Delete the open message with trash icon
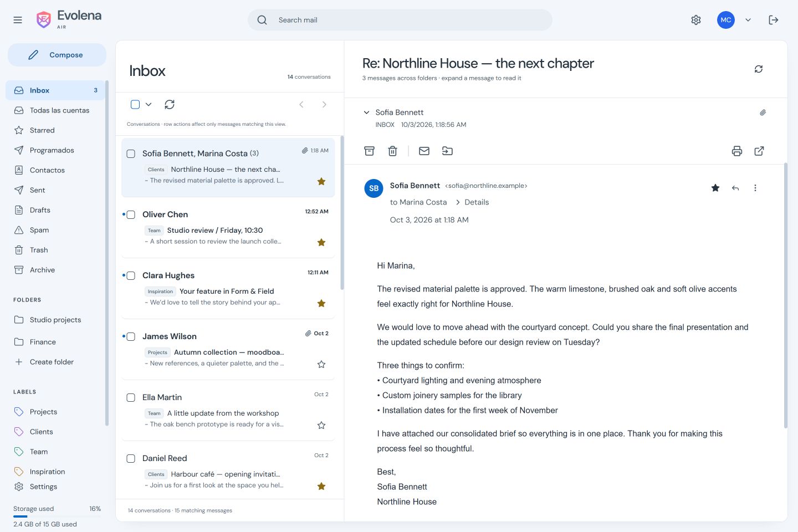 click(393, 151)
